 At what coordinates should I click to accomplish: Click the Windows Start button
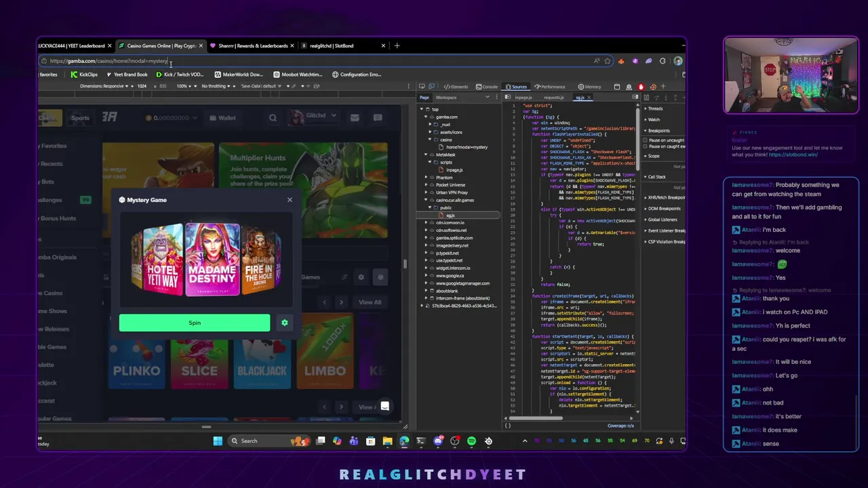pyautogui.click(x=218, y=441)
